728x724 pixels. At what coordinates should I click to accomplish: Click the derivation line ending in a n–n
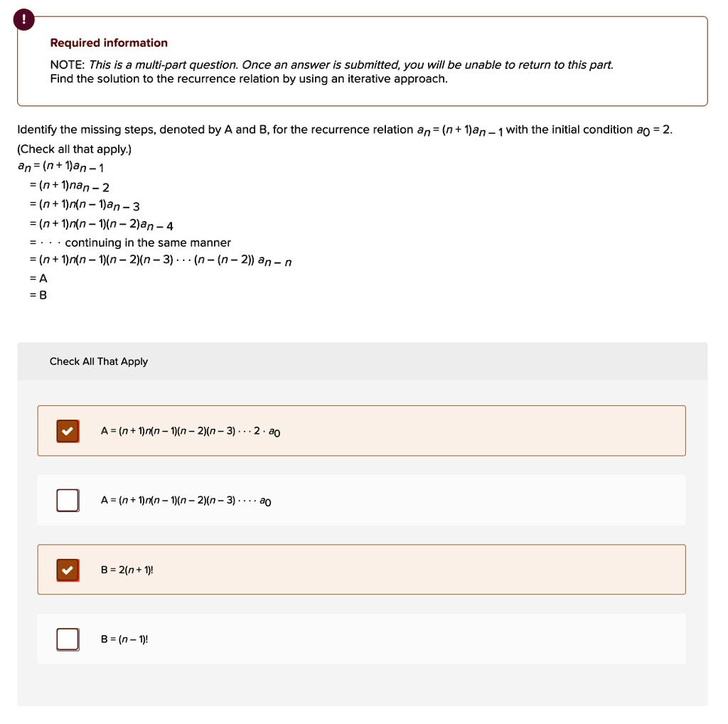pyautogui.click(x=161, y=260)
